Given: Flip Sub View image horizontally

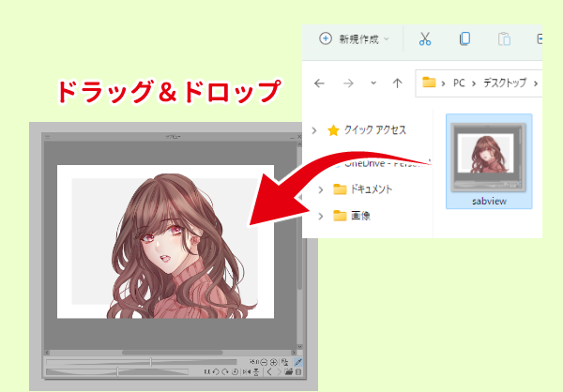Looking at the screenshot, I should (247, 372).
